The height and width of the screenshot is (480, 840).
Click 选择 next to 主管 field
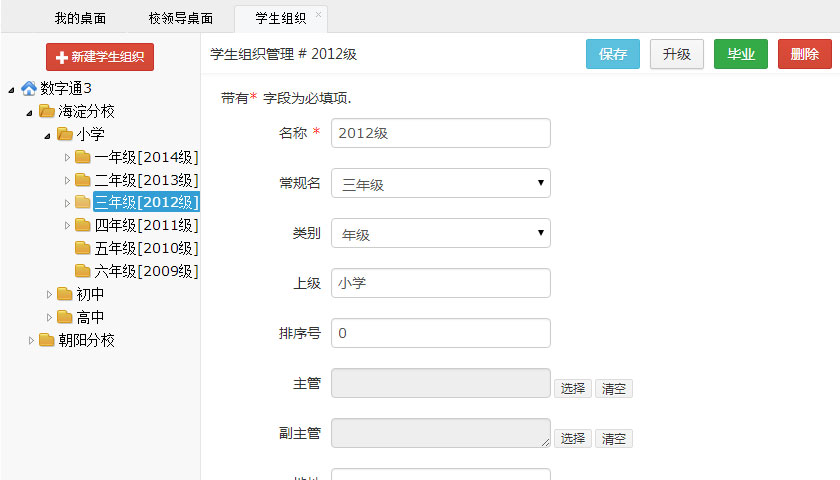pos(573,388)
